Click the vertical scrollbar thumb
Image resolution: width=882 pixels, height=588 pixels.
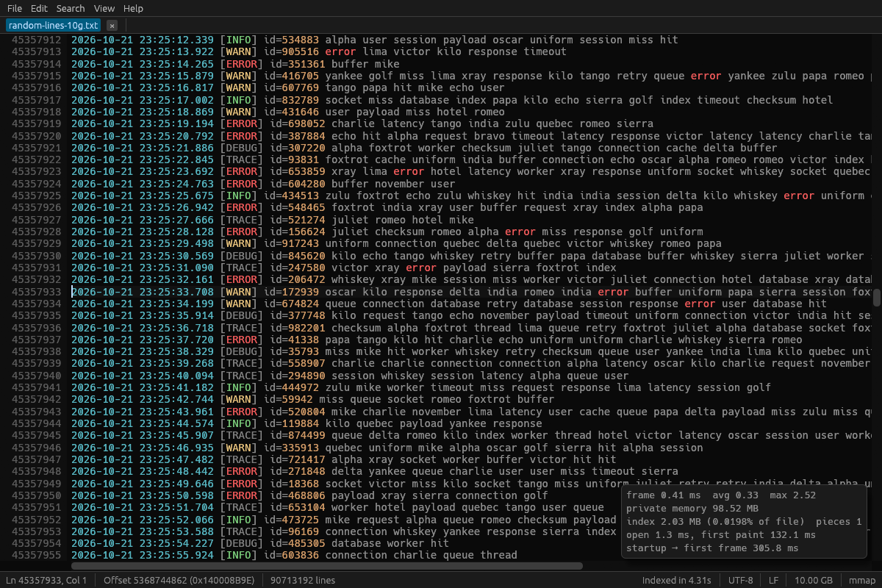click(877, 298)
